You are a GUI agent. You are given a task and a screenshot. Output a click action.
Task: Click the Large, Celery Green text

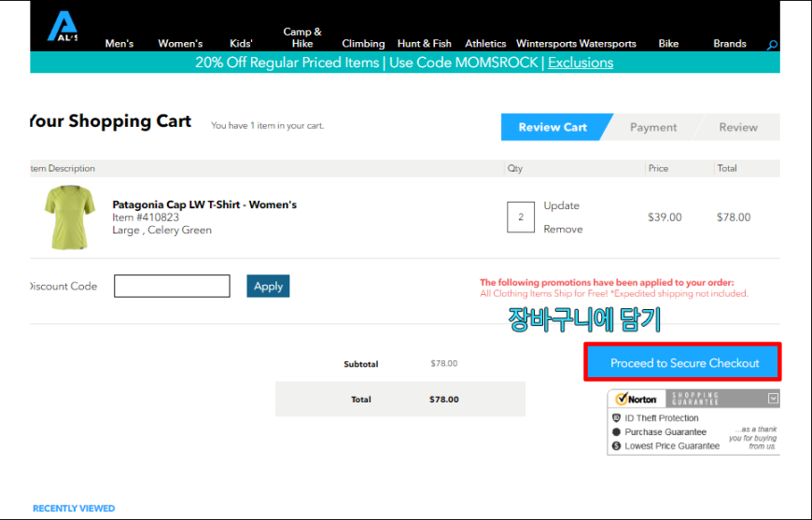tap(161, 230)
